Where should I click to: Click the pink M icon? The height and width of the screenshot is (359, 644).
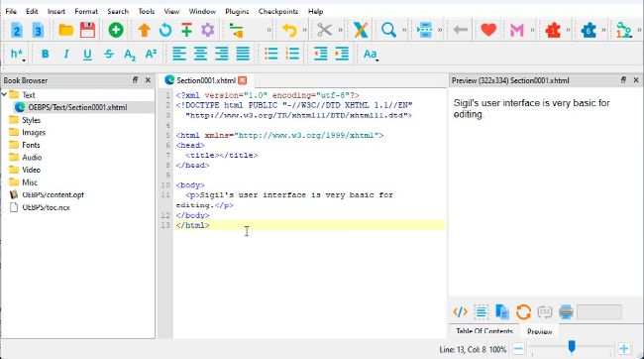516,30
